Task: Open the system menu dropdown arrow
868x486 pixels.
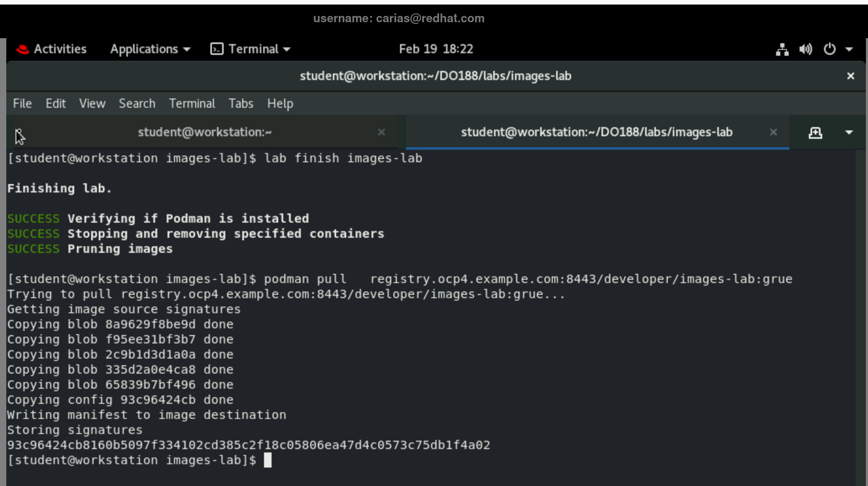Action: coord(849,49)
